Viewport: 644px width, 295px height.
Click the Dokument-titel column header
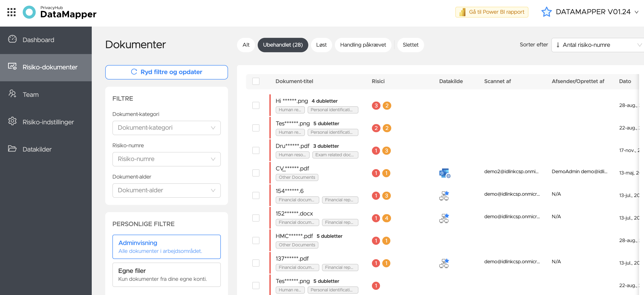pyautogui.click(x=294, y=81)
